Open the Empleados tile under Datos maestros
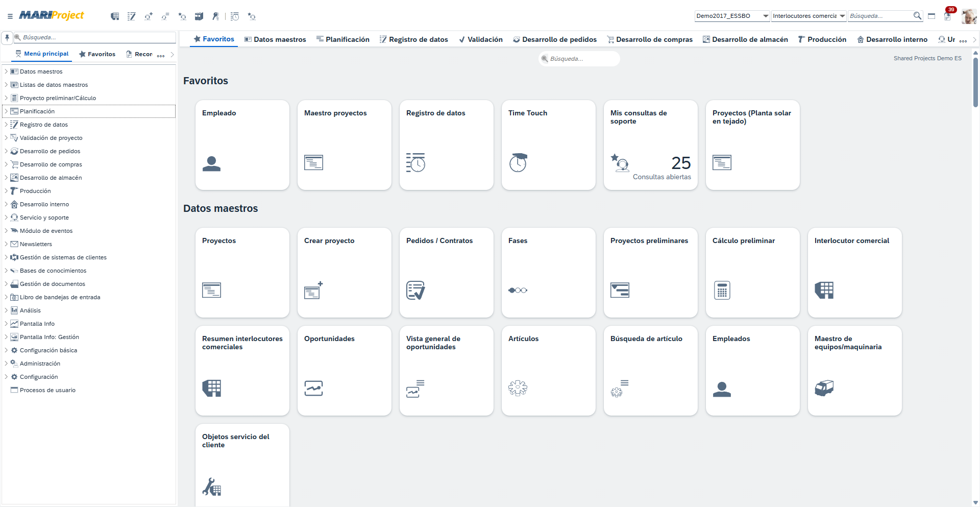Viewport: 980px width, 507px height. pyautogui.click(x=752, y=371)
